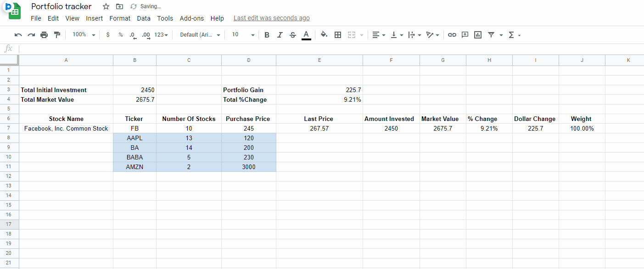Image resolution: width=644 pixels, height=269 pixels.
Task: Select column E header
Action: [319, 60]
